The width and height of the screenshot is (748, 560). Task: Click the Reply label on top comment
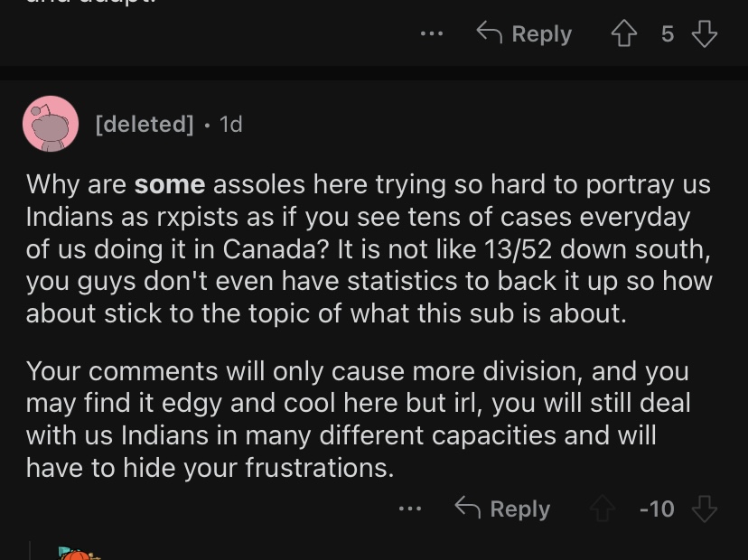(541, 34)
